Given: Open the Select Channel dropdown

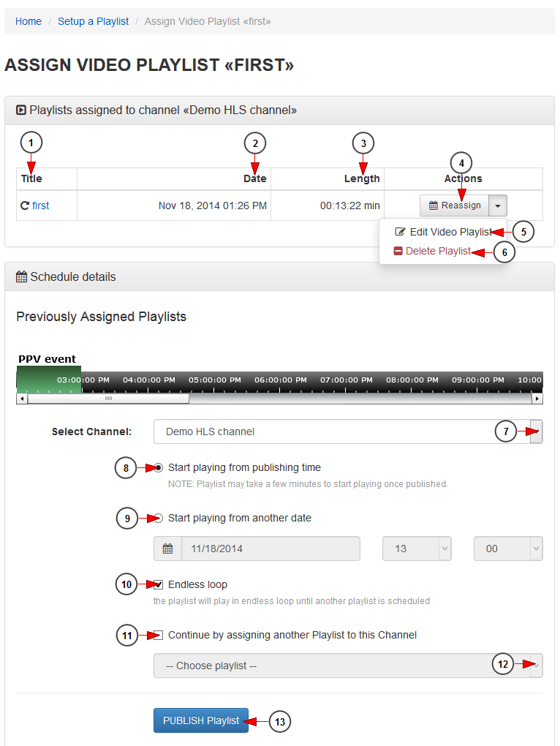Looking at the screenshot, I should [348, 432].
